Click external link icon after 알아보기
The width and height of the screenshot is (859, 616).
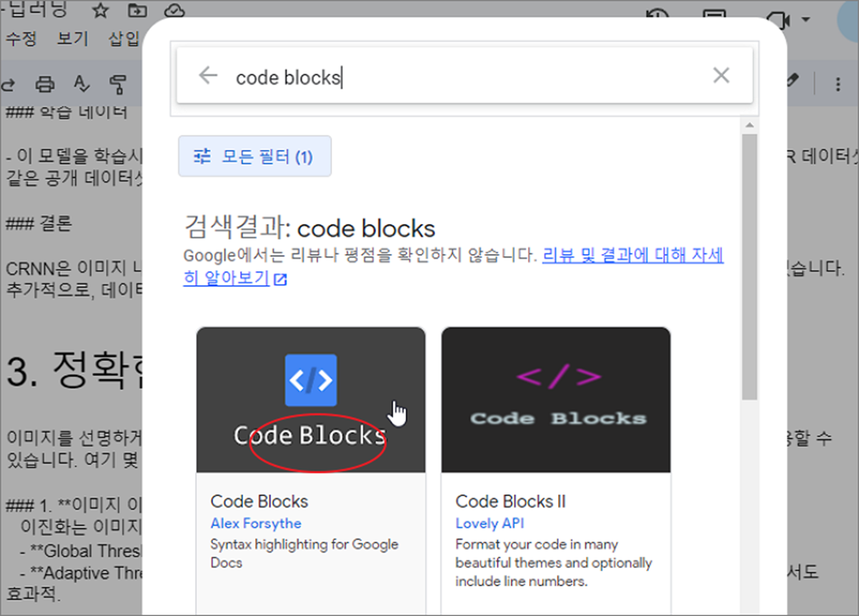pos(280,280)
